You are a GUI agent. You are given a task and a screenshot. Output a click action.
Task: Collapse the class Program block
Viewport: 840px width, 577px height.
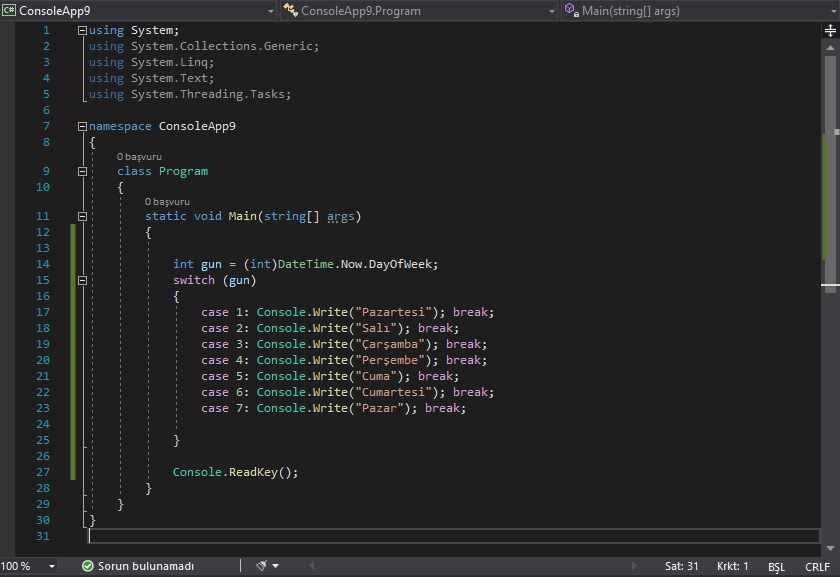pos(82,171)
